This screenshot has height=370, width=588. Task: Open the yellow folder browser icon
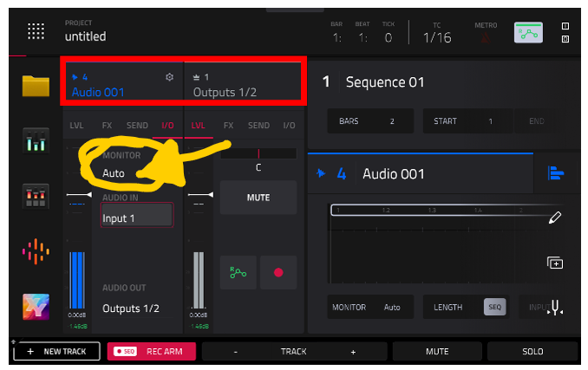tap(36, 86)
